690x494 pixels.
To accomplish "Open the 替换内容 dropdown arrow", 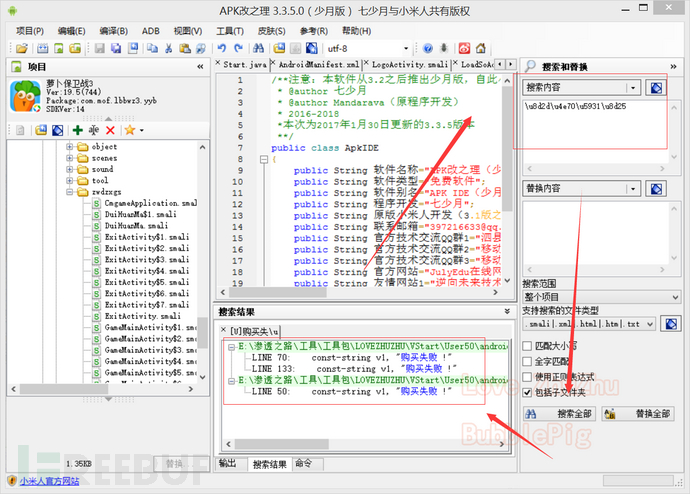I will pyautogui.click(x=633, y=189).
